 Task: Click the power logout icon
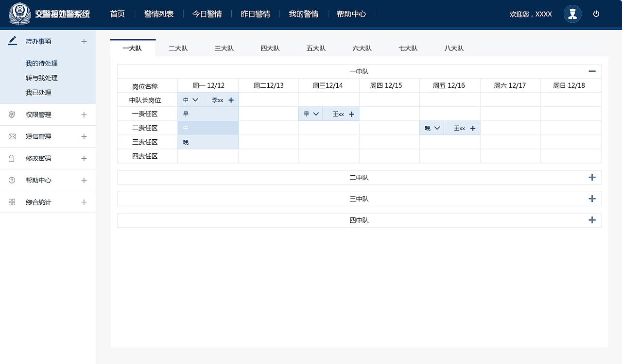[x=596, y=14]
